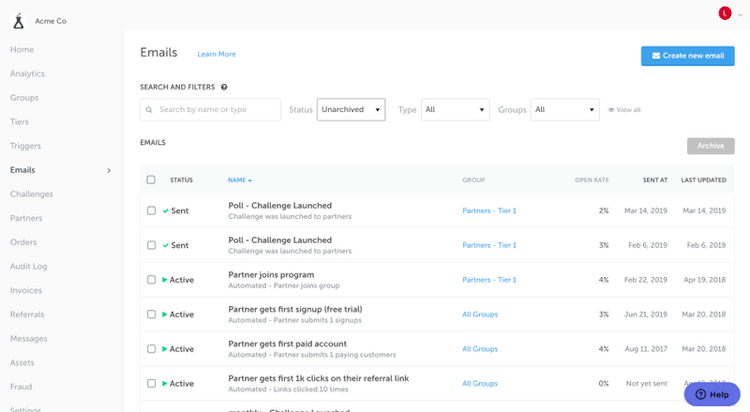Viewport: 750px width, 412px height.
Task: Open All Groups link in first paid account row
Action: [x=480, y=349]
